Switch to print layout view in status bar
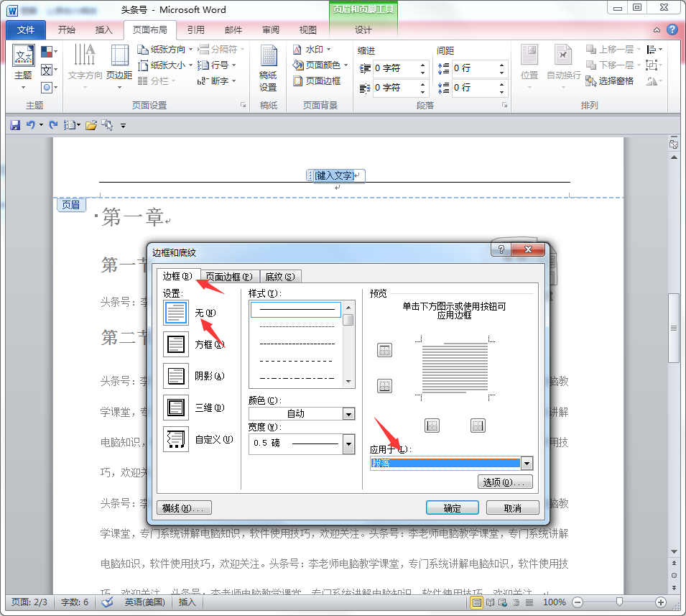 point(476,602)
